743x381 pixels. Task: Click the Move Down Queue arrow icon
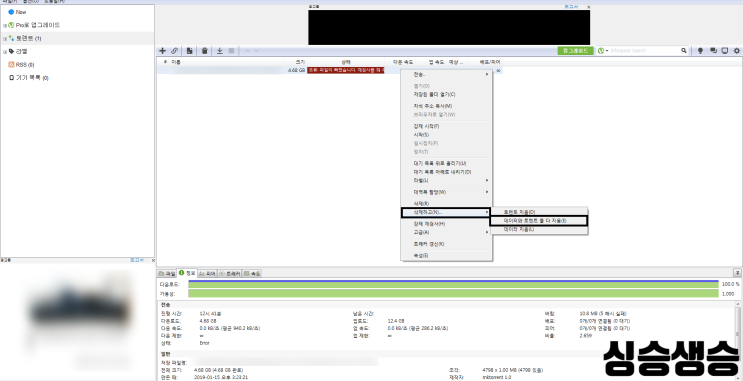(x=256, y=51)
